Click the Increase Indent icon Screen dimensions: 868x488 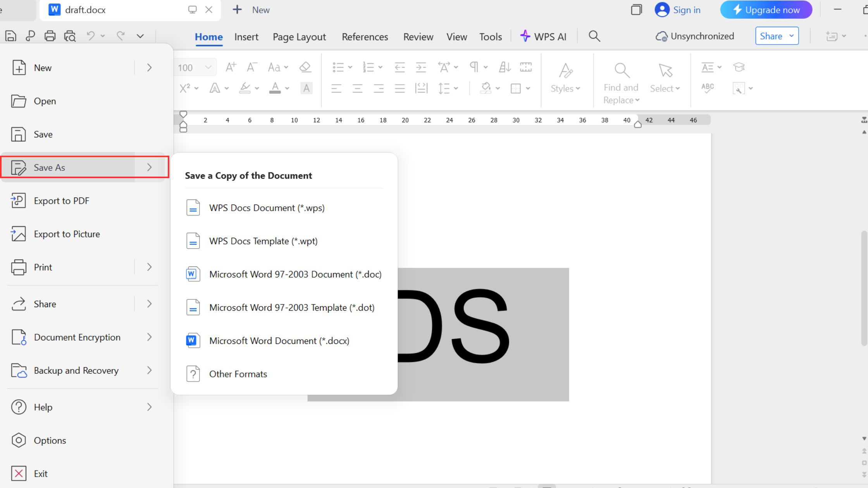tap(421, 67)
